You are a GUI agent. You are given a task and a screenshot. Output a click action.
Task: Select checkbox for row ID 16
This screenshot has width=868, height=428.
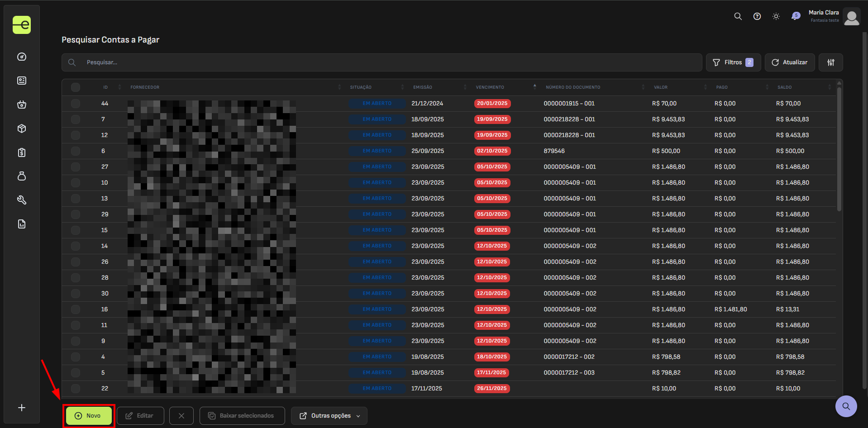[x=76, y=309]
